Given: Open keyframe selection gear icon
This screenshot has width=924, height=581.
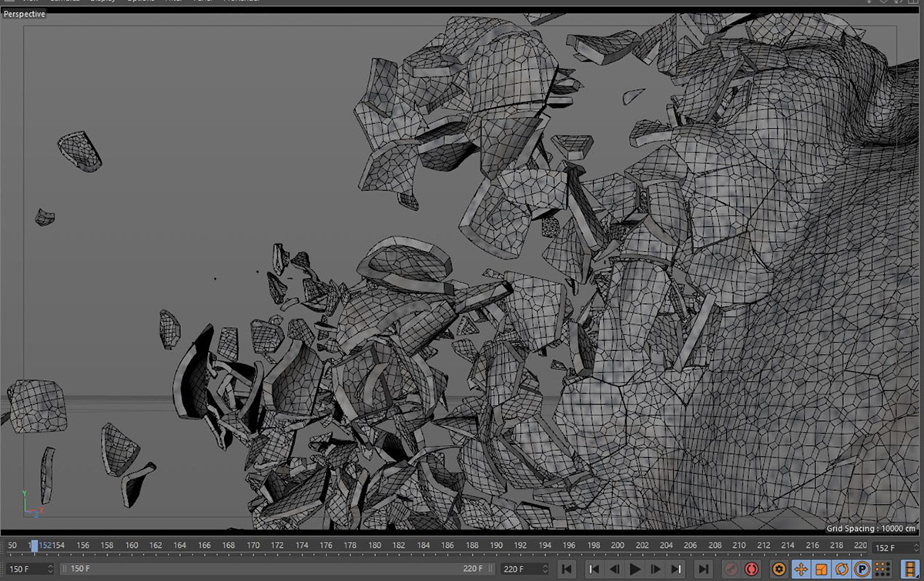Looking at the screenshot, I should (x=778, y=569).
